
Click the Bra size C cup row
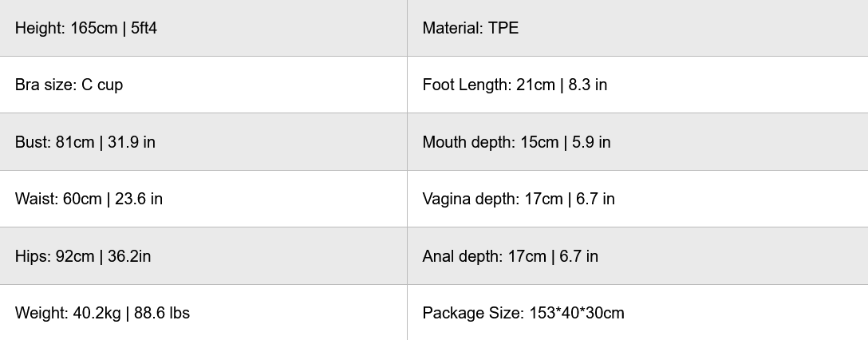pyautogui.click(x=203, y=85)
